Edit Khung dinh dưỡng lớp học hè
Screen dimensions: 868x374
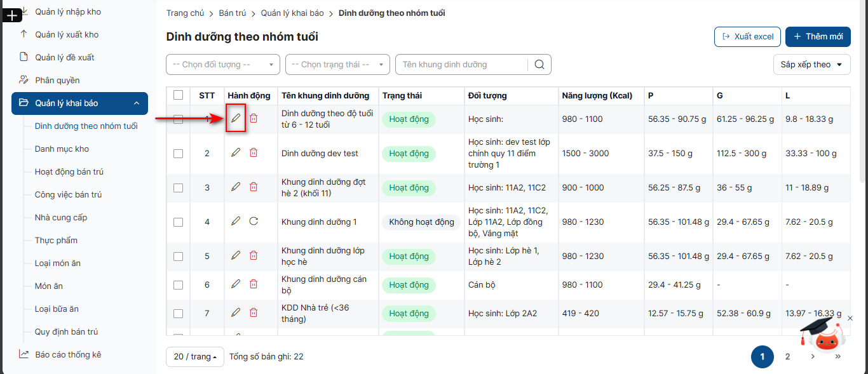click(x=236, y=255)
